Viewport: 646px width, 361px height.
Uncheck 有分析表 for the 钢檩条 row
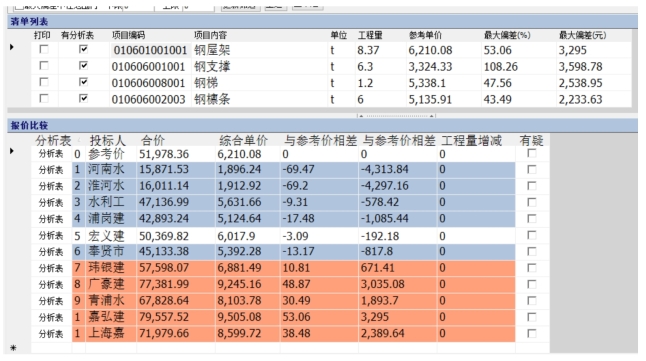coord(83,98)
